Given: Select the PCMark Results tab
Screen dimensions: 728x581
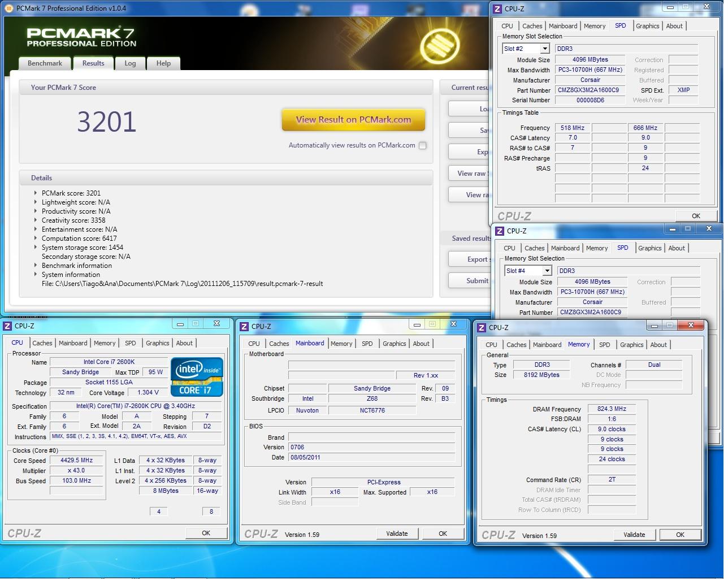Looking at the screenshot, I should coord(93,63).
